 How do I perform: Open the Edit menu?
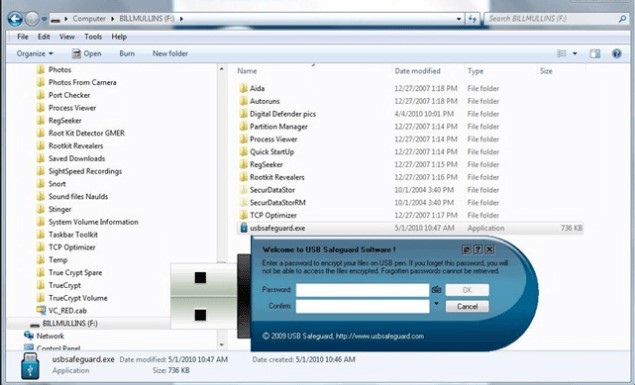pyautogui.click(x=44, y=36)
